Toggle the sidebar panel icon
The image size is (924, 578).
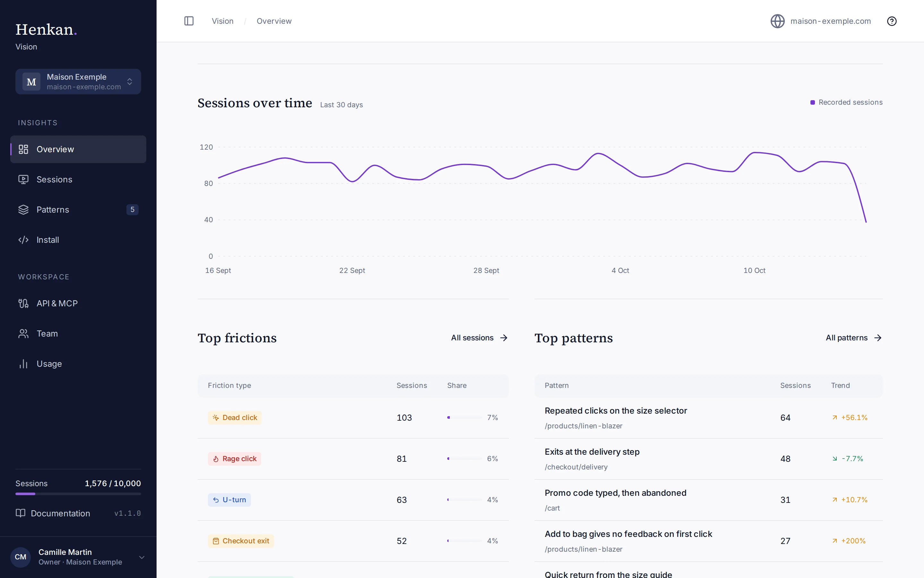pyautogui.click(x=189, y=21)
